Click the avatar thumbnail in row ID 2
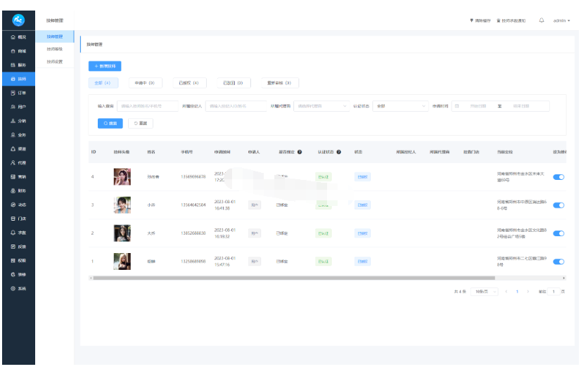Screen dimensions: 588x369 pyautogui.click(x=122, y=233)
